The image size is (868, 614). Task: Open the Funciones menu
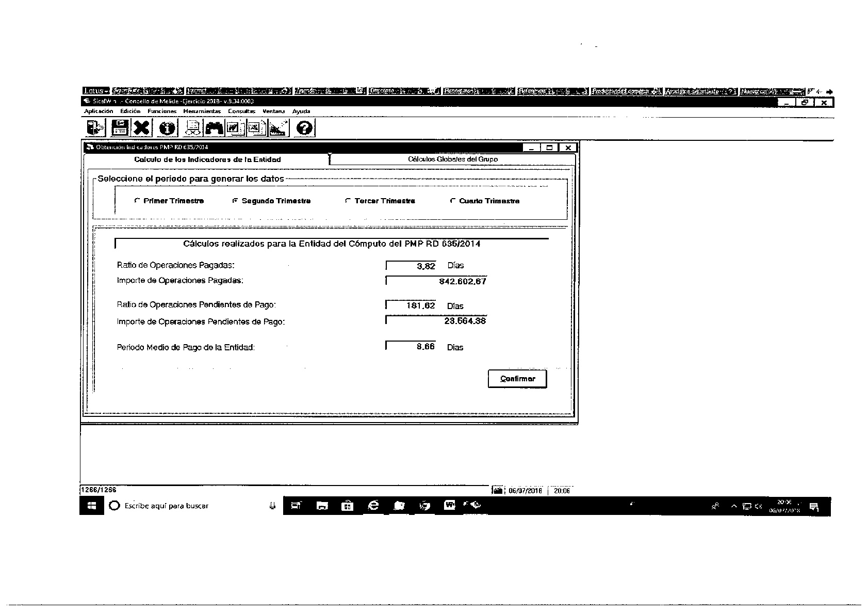tap(162, 111)
